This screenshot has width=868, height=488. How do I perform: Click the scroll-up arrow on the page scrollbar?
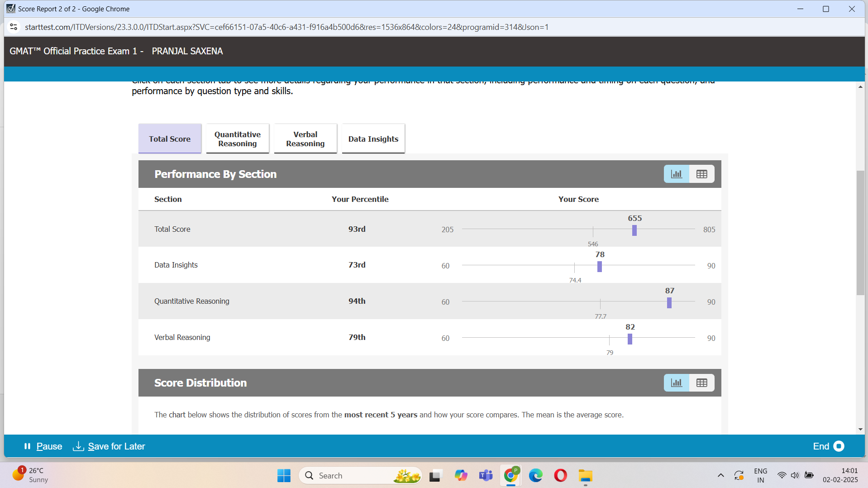pos(860,86)
